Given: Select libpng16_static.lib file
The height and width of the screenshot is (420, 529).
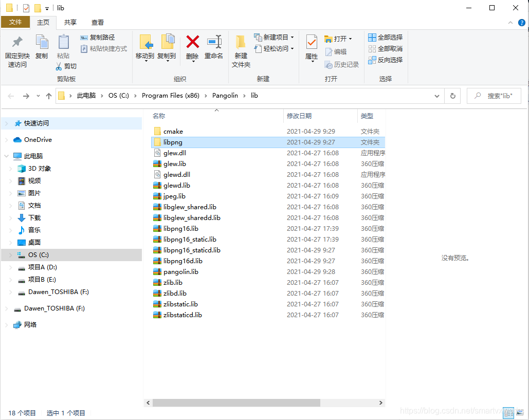Looking at the screenshot, I should click(x=268, y=239).
